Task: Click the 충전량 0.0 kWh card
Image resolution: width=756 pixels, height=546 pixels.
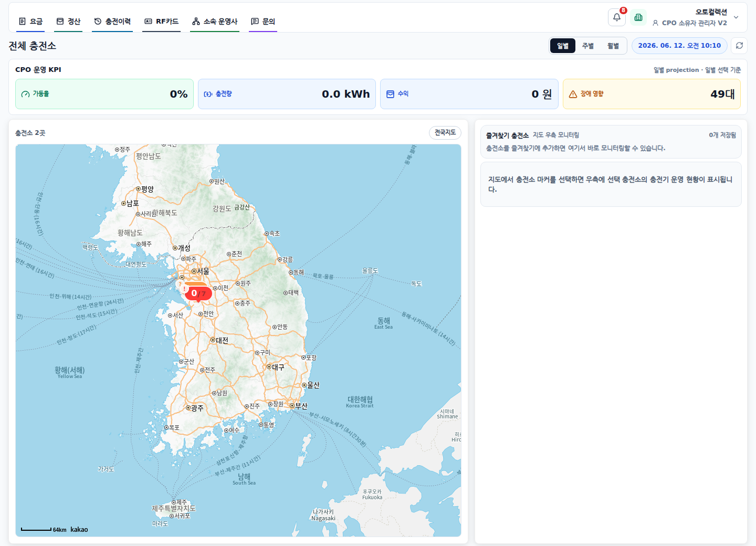Action: (287, 94)
